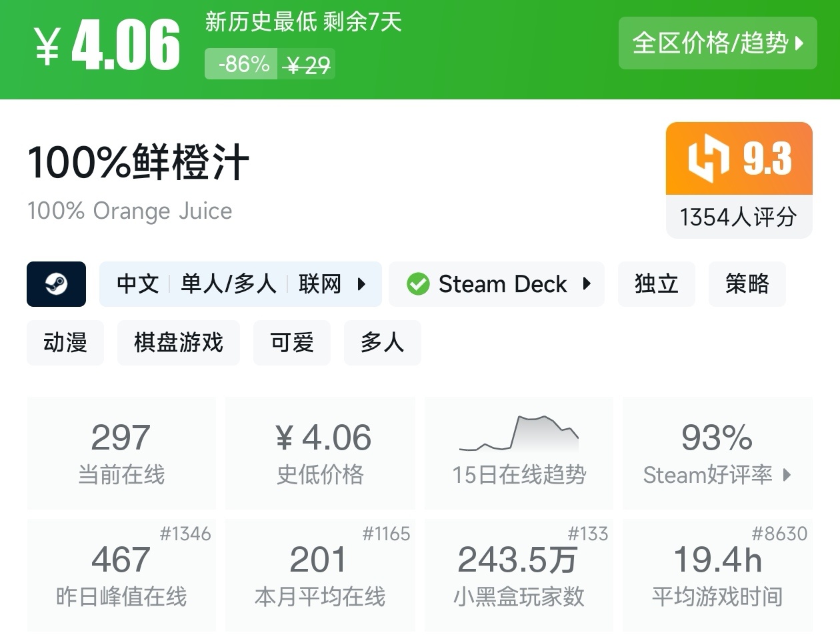Open the 史低价格 ¥4.06 stat card

click(320, 453)
